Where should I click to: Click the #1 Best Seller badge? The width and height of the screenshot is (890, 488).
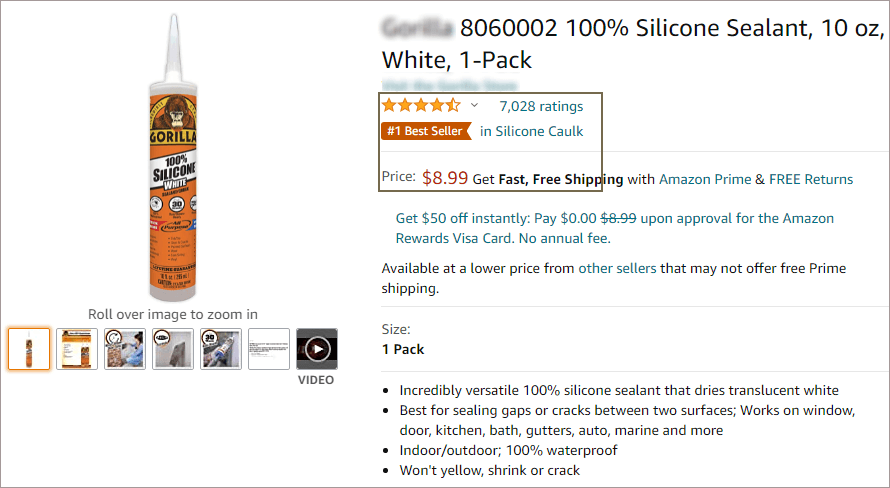[x=426, y=131]
